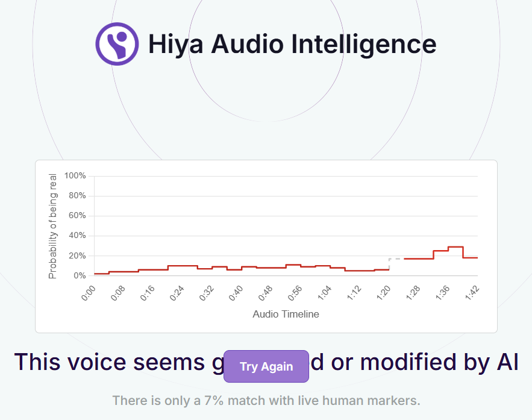Click the gray dashed gap segment on chart
Image resolution: width=532 pixels, height=420 pixels.
pyautogui.click(x=396, y=259)
